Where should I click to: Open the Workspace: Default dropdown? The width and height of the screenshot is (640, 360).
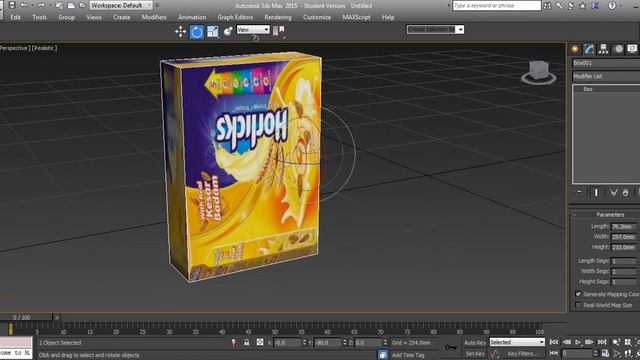121,5
